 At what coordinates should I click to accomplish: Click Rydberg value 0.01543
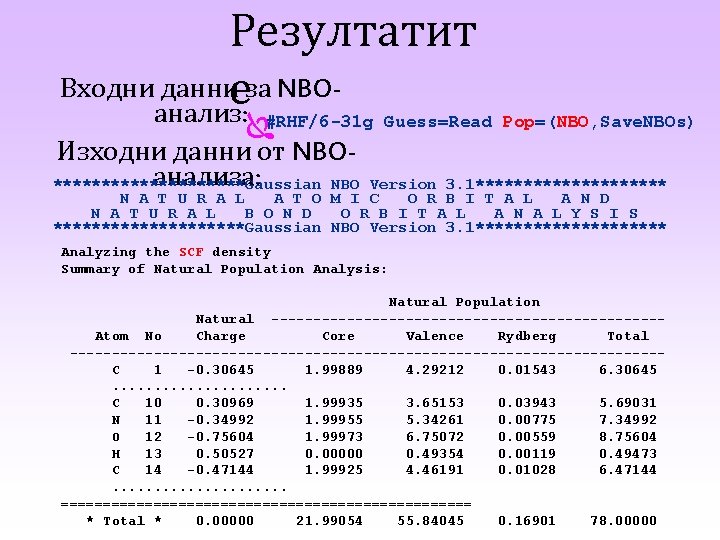point(527,370)
